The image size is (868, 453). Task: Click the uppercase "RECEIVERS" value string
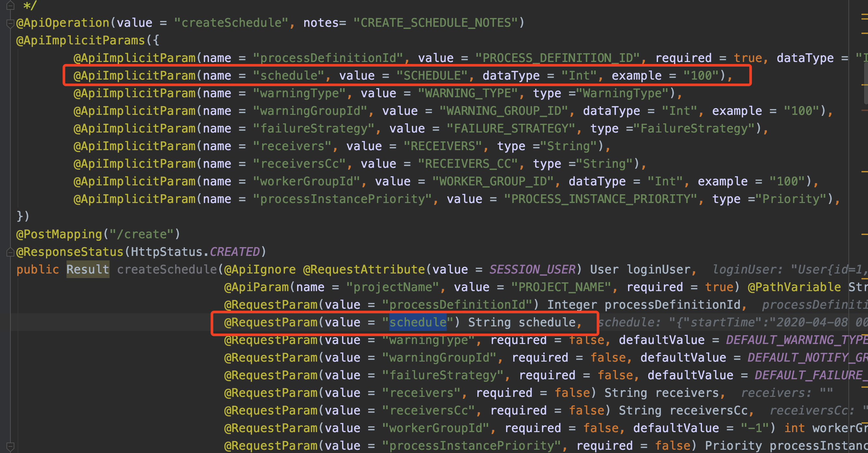click(443, 147)
